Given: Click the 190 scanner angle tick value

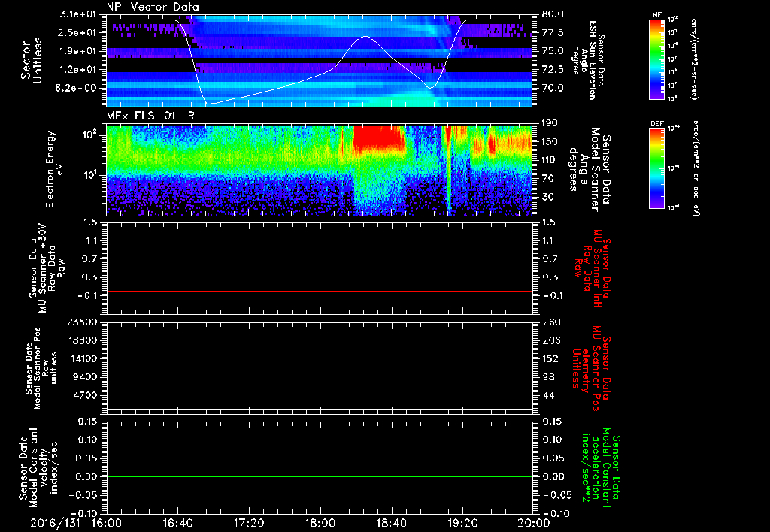Looking at the screenshot, I should 550,123.
